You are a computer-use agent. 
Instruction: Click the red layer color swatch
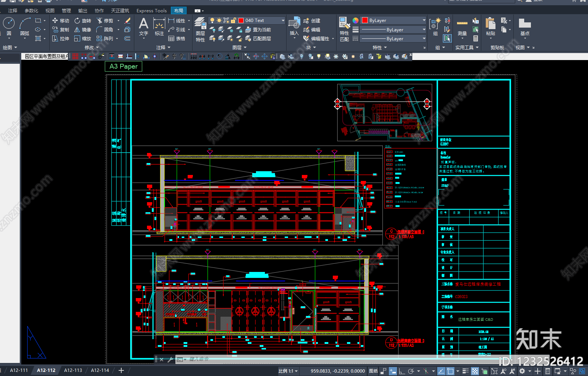[x=241, y=21]
